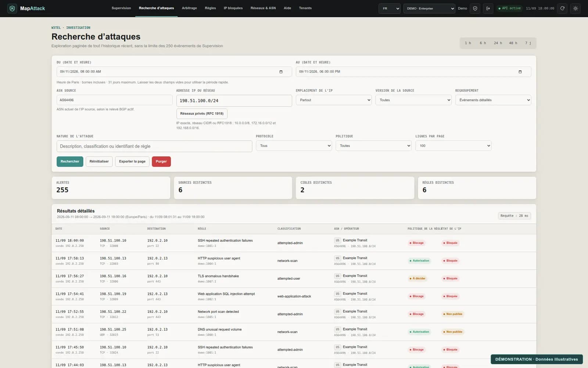
Task: Click the Source column header
Action: (105, 229)
